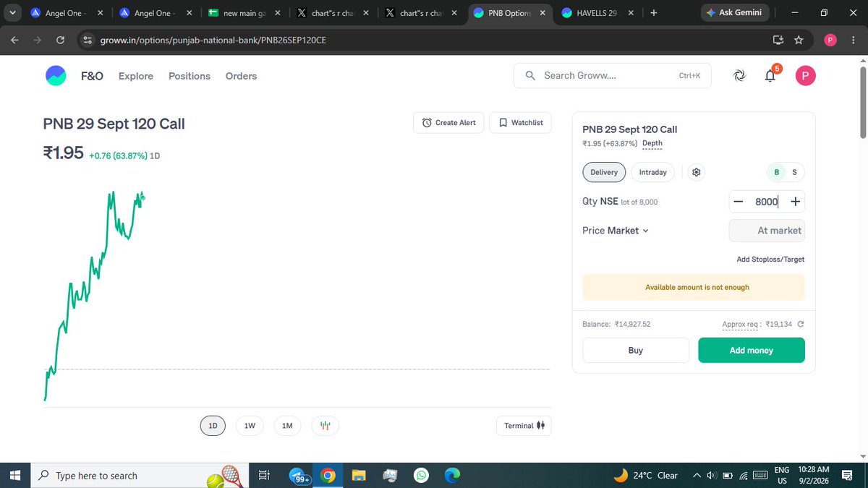Reload the page
Viewport: 868px width, 488px height.
(x=60, y=40)
